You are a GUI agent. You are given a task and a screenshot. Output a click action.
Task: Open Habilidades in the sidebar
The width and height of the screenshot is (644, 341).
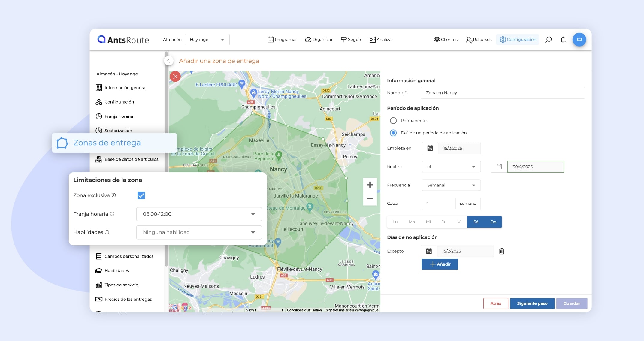point(116,271)
